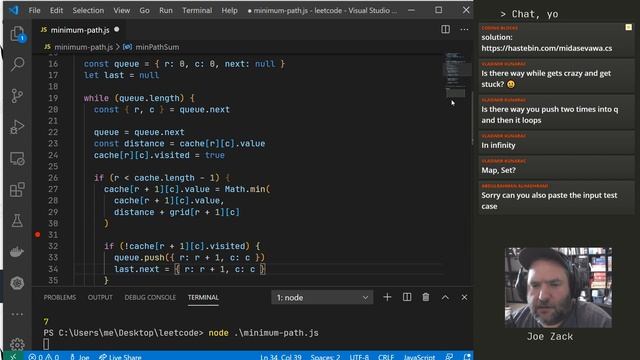Click the Joe user status bar item

pos(80,357)
